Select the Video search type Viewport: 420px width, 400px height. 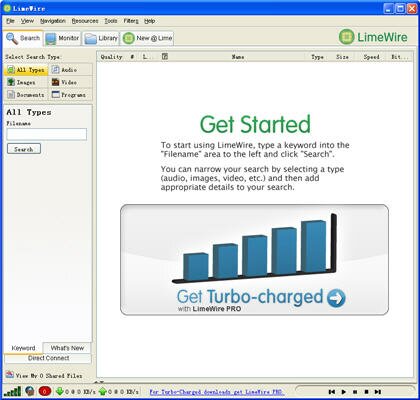point(70,82)
